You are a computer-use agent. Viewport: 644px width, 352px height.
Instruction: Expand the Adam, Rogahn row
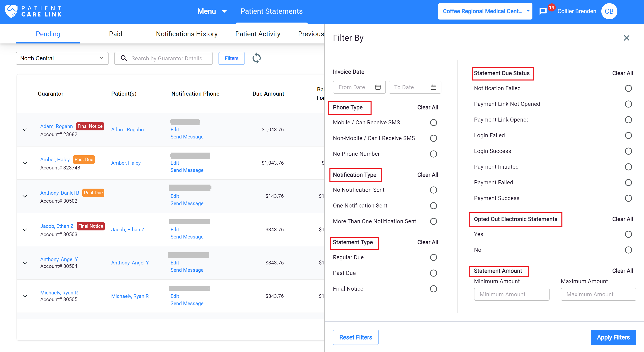tap(25, 130)
